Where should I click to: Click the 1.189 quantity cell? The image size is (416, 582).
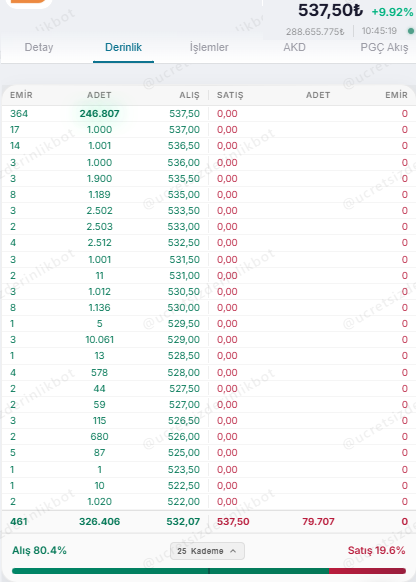point(99,194)
